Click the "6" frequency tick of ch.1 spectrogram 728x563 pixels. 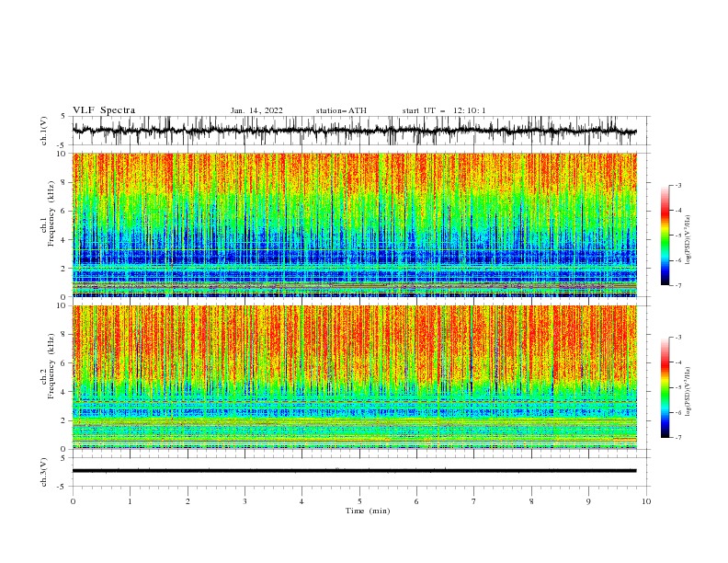(x=64, y=211)
